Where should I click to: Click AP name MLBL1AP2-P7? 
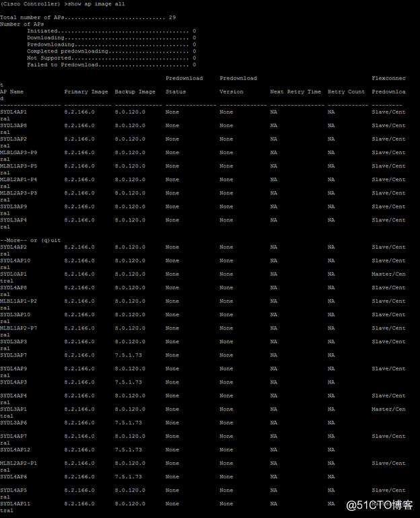coord(19,328)
